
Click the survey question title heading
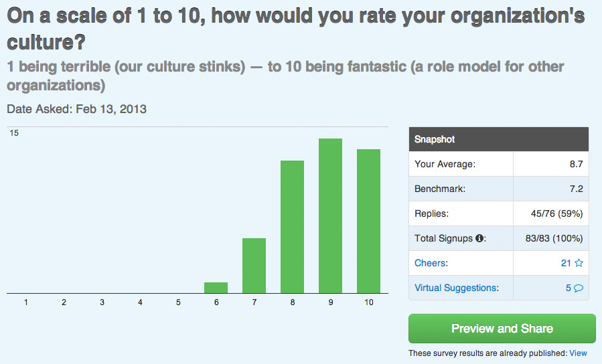[295, 29]
